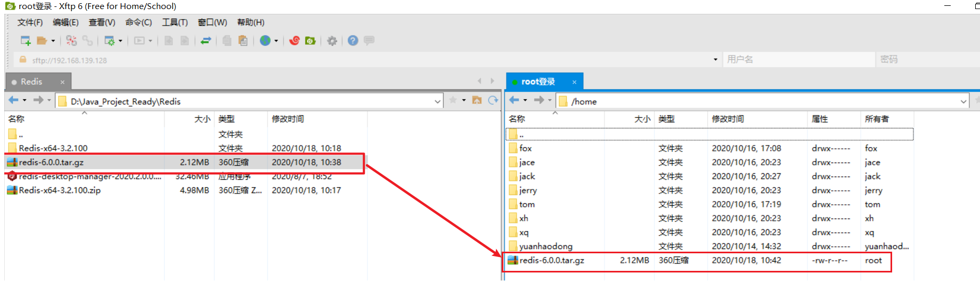The image size is (980, 281).
Task: Switch to the root登录 remote tab
Action: [x=538, y=82]
